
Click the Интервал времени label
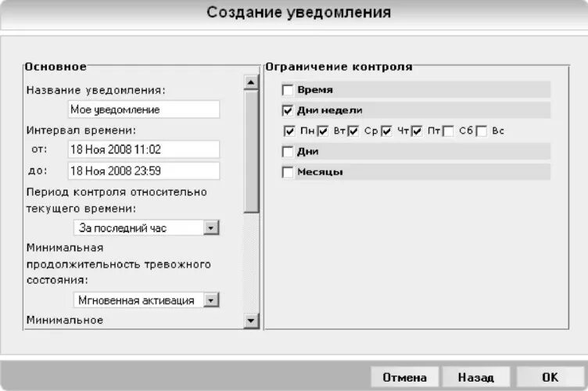[81, 130]
